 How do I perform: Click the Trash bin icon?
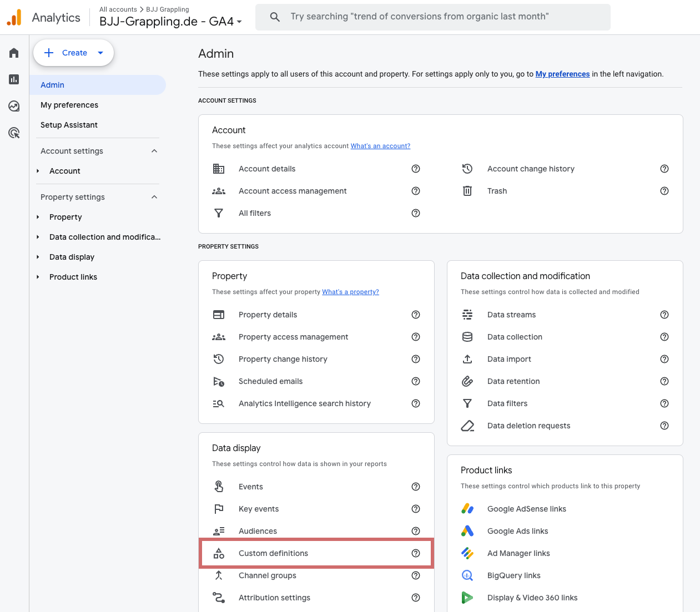coord(467,191)
